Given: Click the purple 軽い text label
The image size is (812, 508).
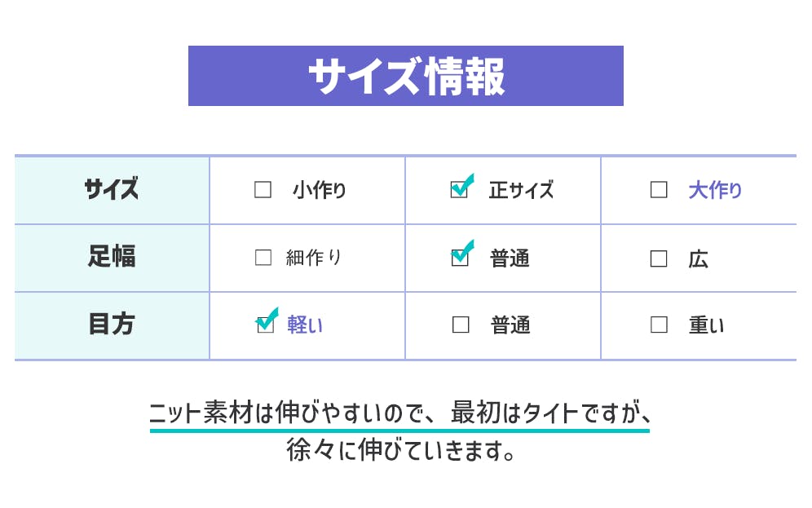Looking at the screenshot, I should click(x=305, y=325).
